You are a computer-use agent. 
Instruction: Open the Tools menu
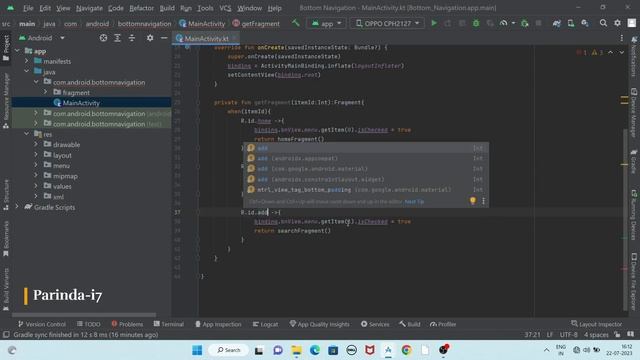click(x=205, y=8)
